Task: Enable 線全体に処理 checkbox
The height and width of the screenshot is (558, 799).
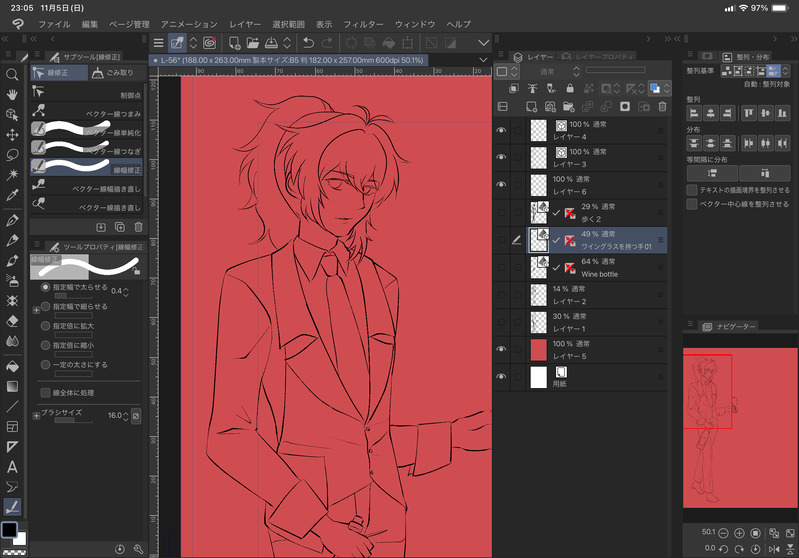Action: point(45,392)
